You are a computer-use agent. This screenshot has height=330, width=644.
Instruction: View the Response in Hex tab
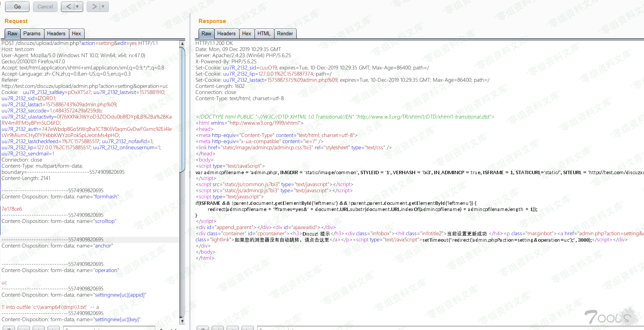(x=246, y=34)
